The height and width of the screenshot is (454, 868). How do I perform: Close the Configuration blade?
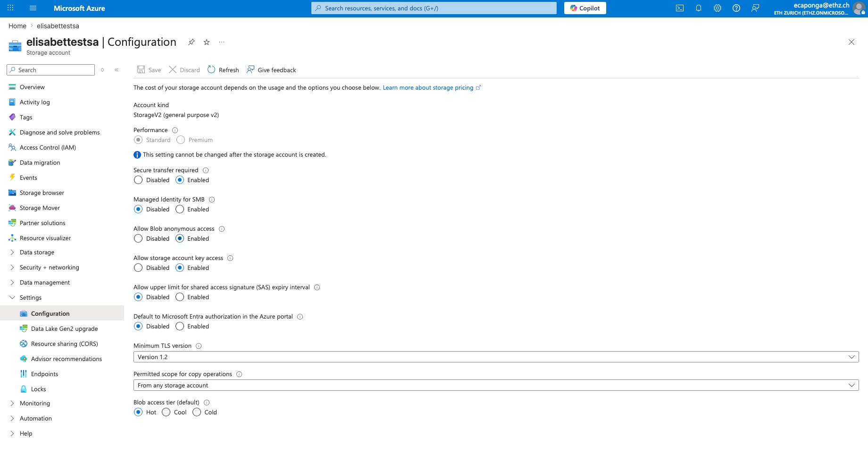(x=851, y=42)
